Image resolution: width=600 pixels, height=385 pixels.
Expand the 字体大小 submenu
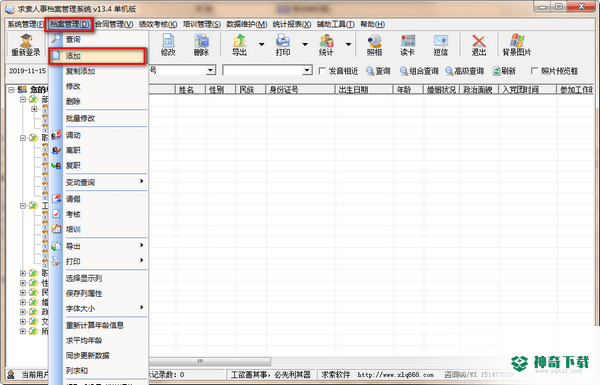point(99,308)
